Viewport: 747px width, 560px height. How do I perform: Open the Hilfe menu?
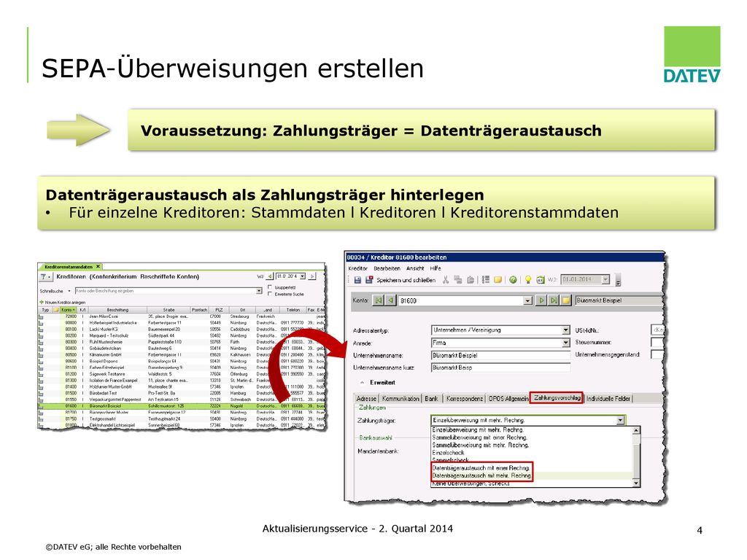pyautogui.click(x=436, y=268)
